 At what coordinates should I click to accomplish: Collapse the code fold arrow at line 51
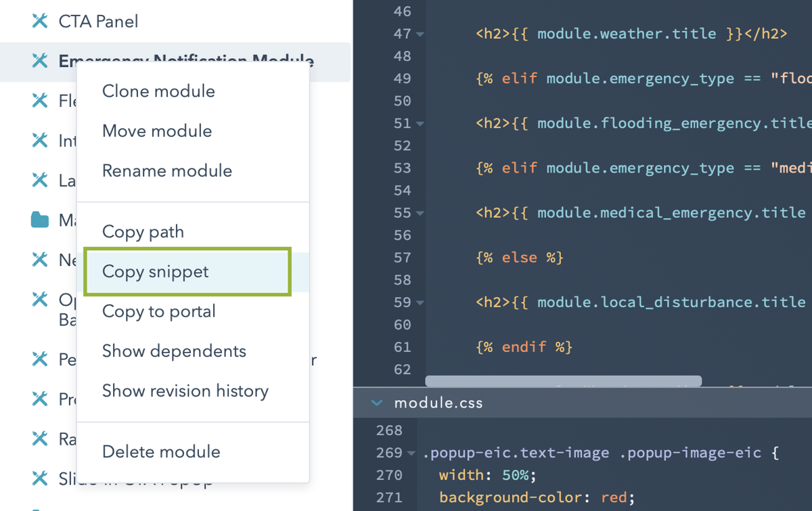(x=420, y=124)
